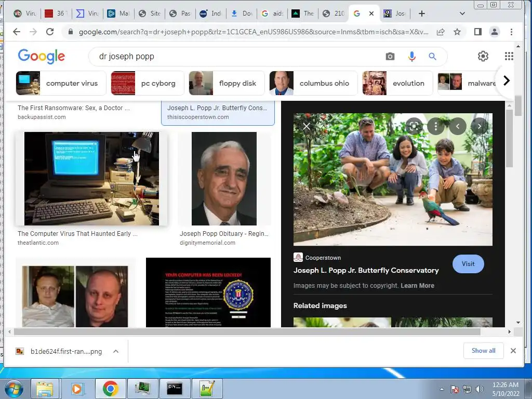The width and height of the screenshot is (532, 399).
Task: Click the Learn More copyright link
Action: pyautogui.click(x=417, y=286)
